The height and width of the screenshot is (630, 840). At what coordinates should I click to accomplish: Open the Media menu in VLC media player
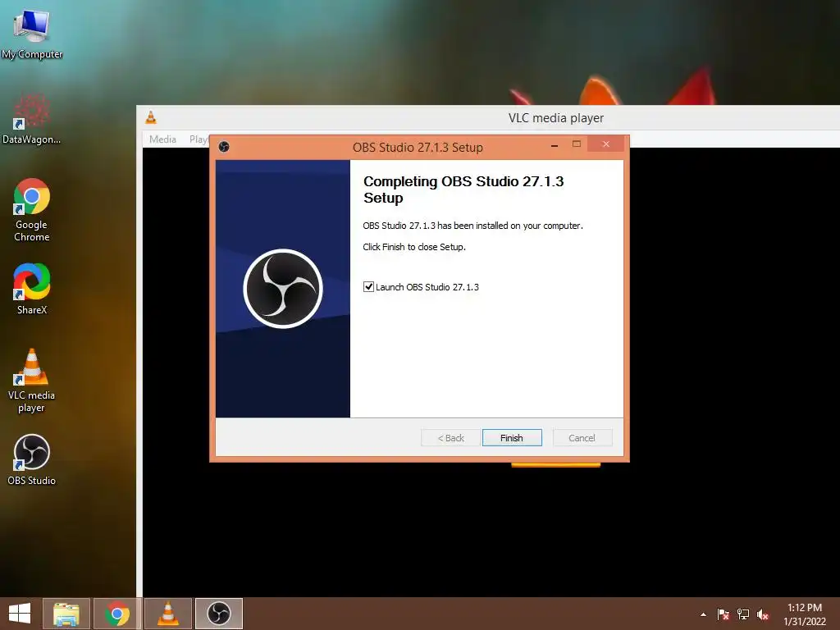coord(162,139)
